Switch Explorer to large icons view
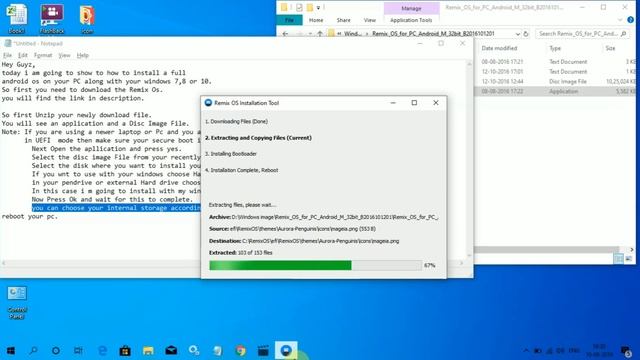Viewport: 640px width, 360px height. (x=629, y=259)
